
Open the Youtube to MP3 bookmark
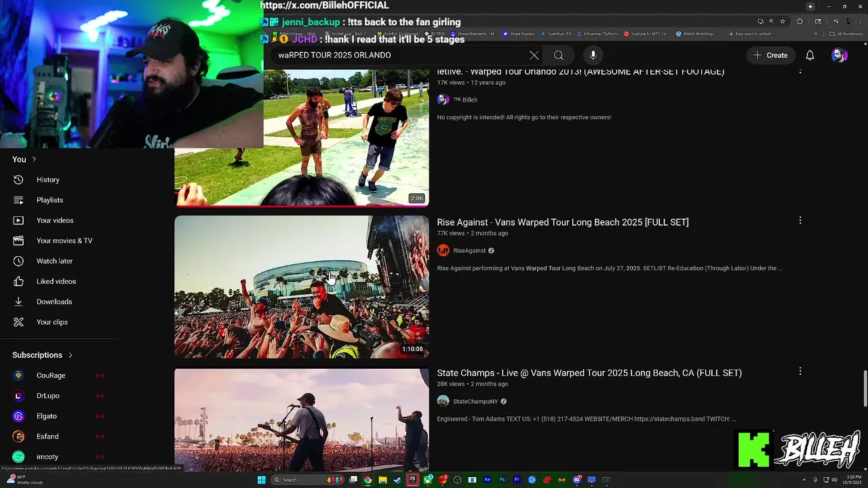coord(646,34)
